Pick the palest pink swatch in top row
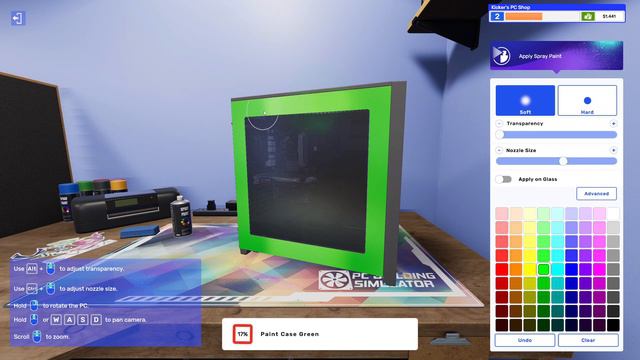The image size is (640, 360). 502,213
